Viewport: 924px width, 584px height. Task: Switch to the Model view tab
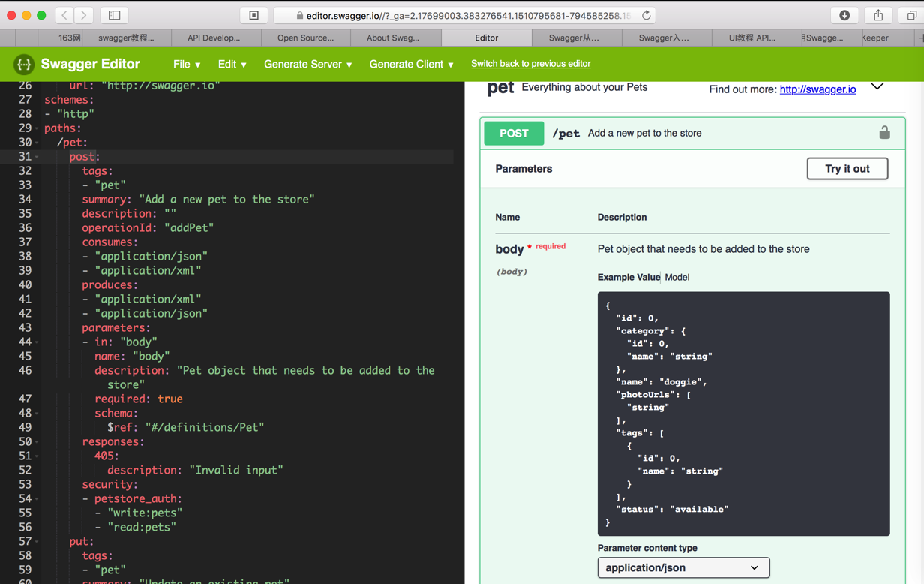(676, 277)
